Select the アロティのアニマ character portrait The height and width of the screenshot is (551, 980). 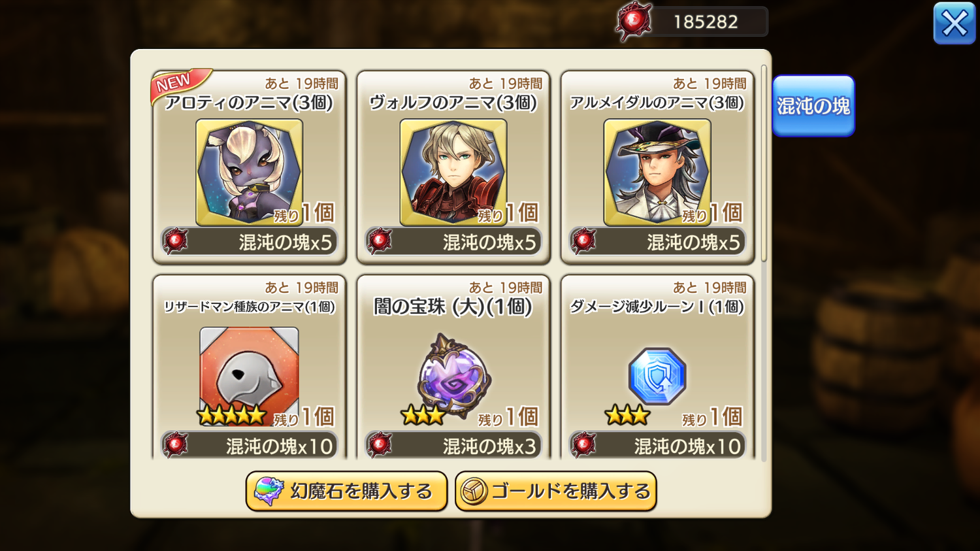(x=249, y=173)
